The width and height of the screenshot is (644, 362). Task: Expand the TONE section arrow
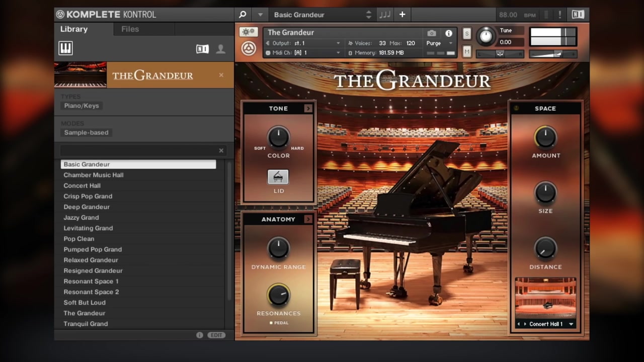308,108
